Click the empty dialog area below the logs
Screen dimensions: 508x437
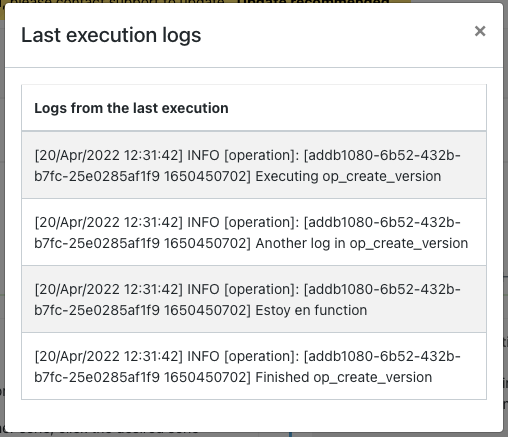point(254,416)
